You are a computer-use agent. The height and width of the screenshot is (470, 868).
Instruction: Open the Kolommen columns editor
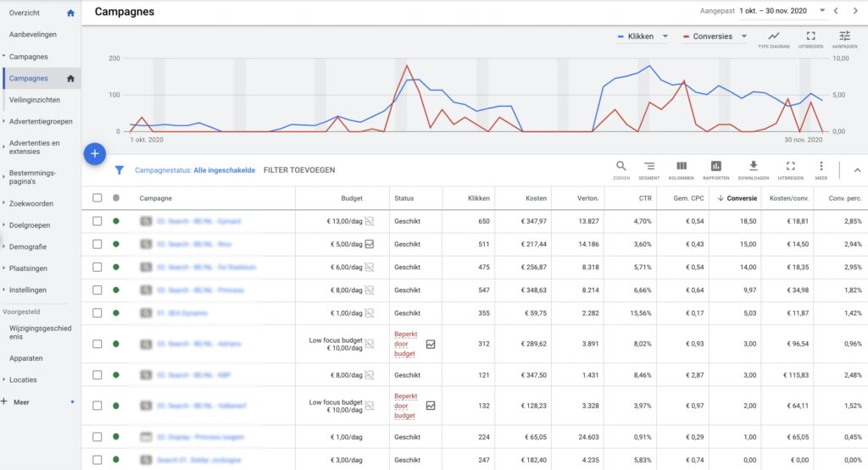(x=682, y=169)
